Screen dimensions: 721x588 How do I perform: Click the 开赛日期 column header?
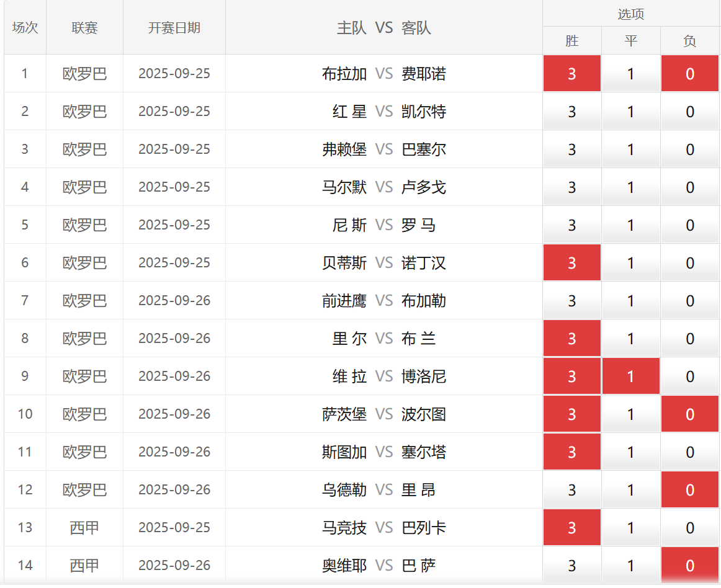pyautogui.click(x=174, y=28)
